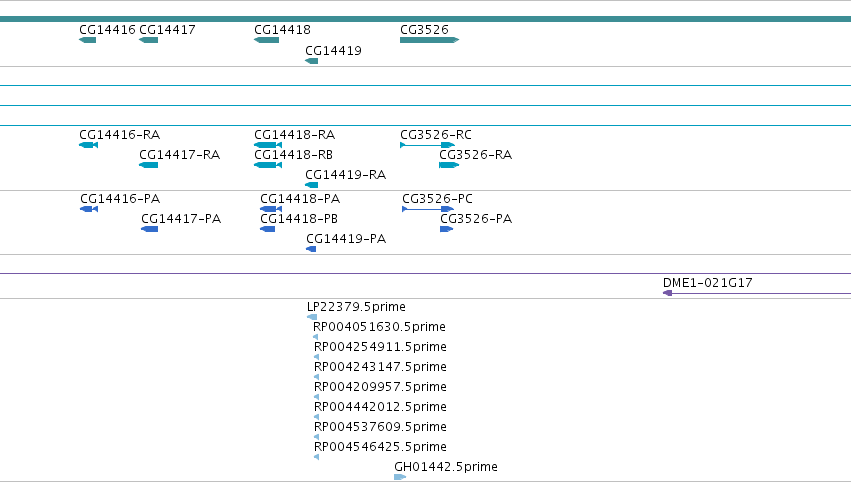Viewport: 851px width, 482px height.
Task: Open the CG14419-PA label
Action: pyautogui.click(x=346, y=239)
